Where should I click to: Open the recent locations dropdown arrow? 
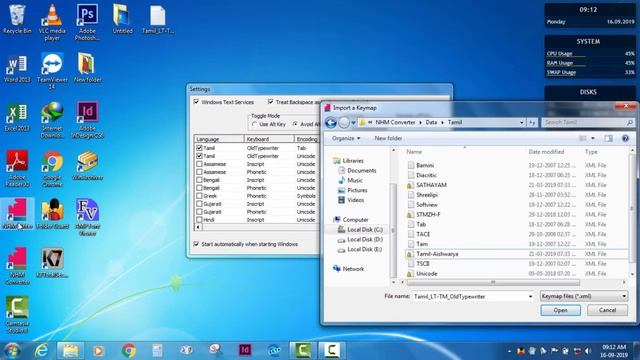point(353,122)
